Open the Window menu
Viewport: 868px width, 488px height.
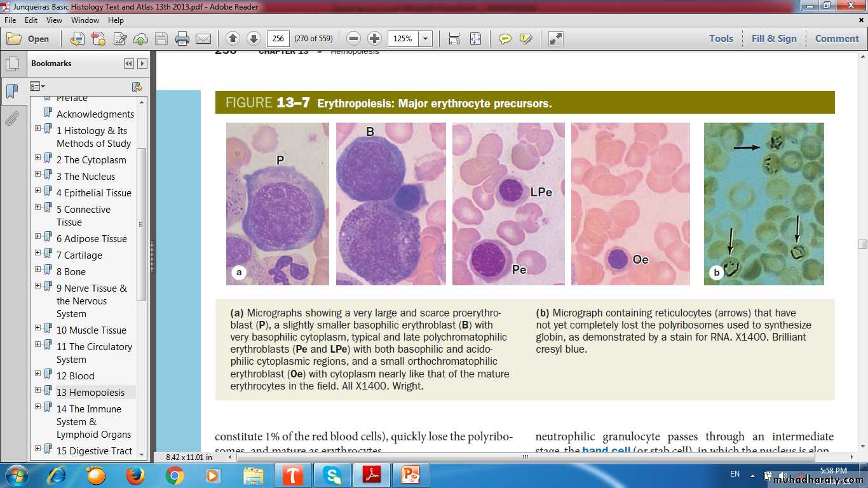click(85, 20)
